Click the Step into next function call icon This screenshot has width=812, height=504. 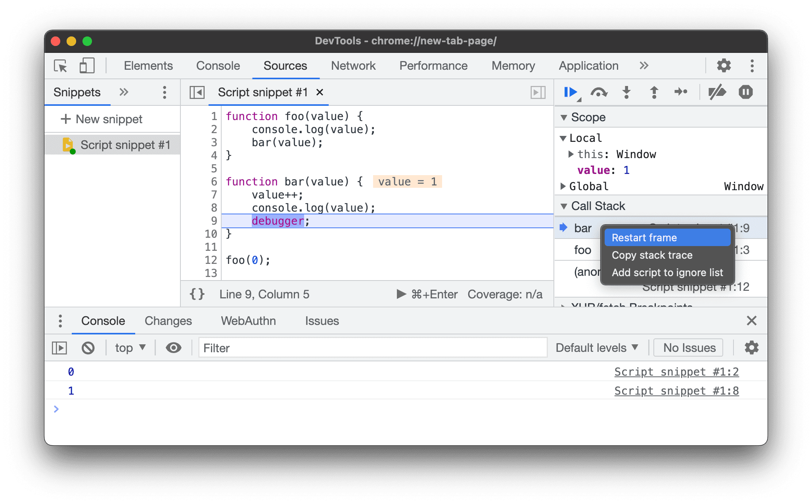pos(627,92)
